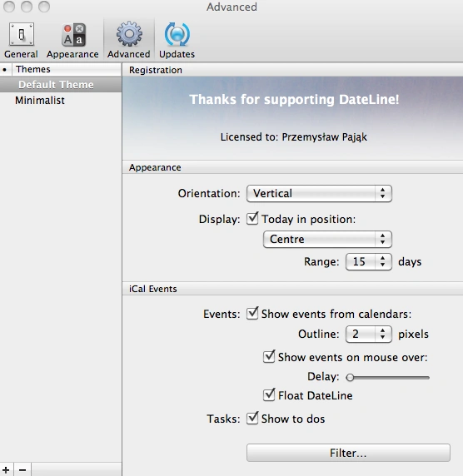Add a new theme with plus button
Image resolution: width=463 pixels, height=476 pixels.
tap(6, 469)
